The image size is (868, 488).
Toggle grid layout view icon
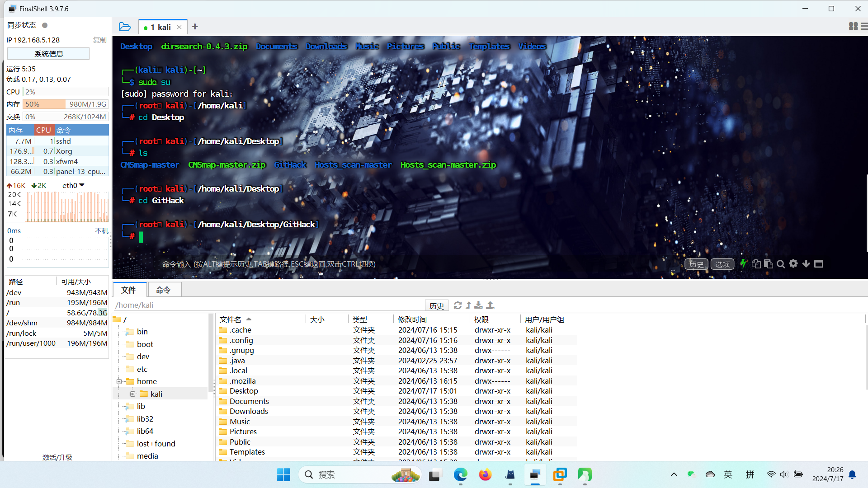pyautogui.click(x=853, y=27)
